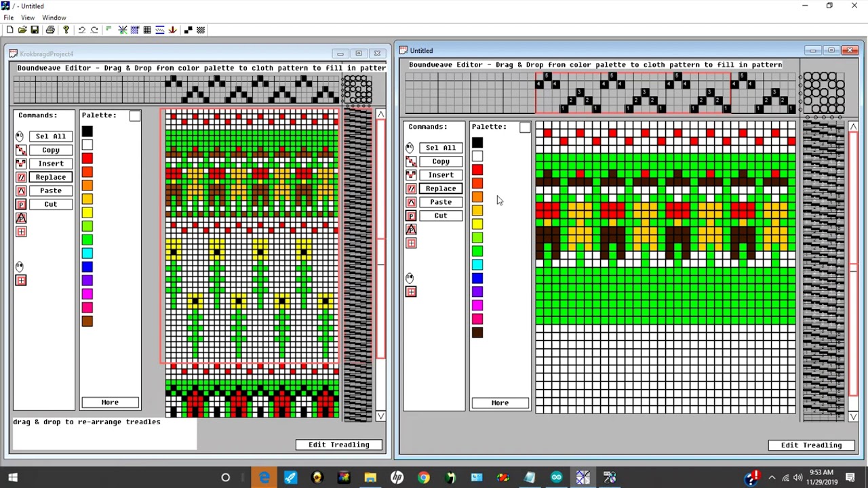Click the red A icon in the Untitled Commands panel
868x488 pixels.
(x=411, y=229)
